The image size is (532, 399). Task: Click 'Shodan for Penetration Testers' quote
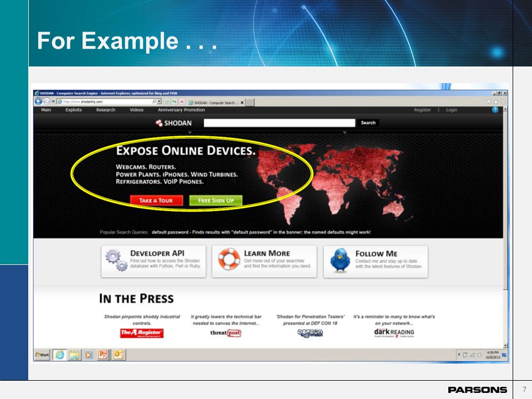pyautogui.click(x=310, y=320)
